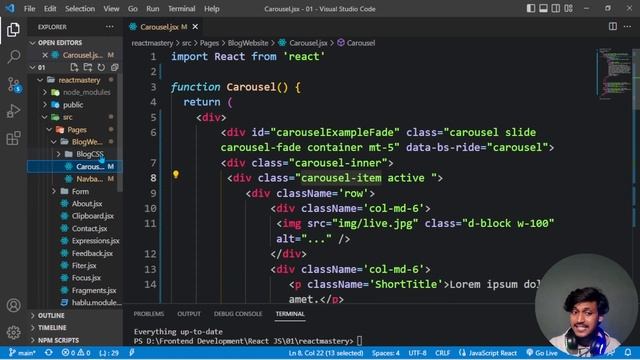The width and height of the screenshot is (640, 360).
Task: Open editor more actions ellipsis
Action: 627,27
